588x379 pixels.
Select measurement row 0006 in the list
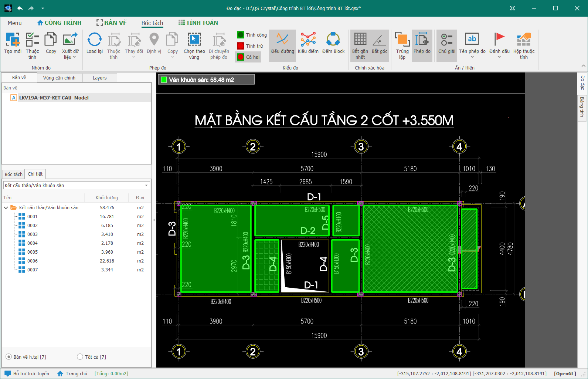[33, 261]
